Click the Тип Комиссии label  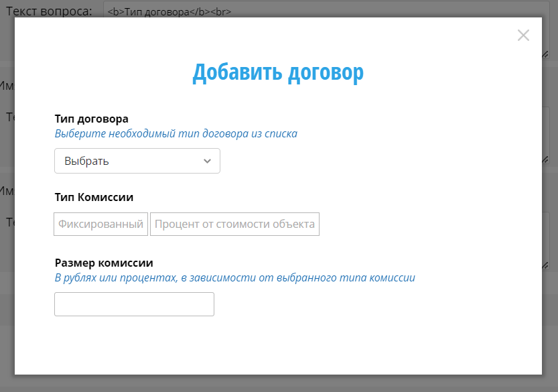(x=94, y=197)
